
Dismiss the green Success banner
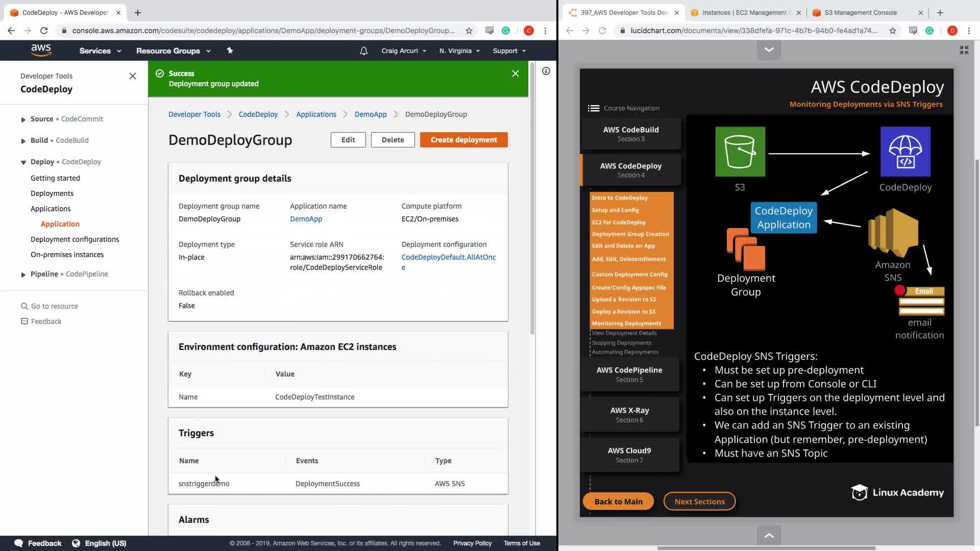coord(515,73)
